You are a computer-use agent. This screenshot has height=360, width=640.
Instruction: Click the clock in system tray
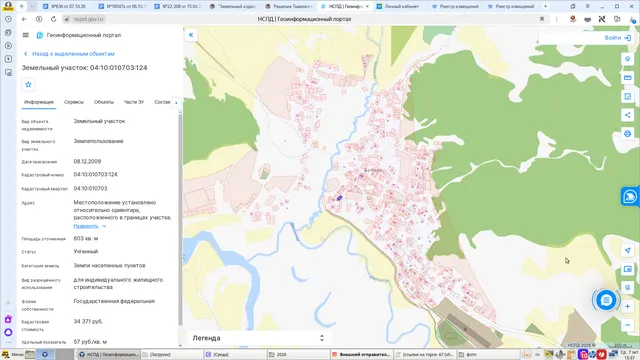629,354
